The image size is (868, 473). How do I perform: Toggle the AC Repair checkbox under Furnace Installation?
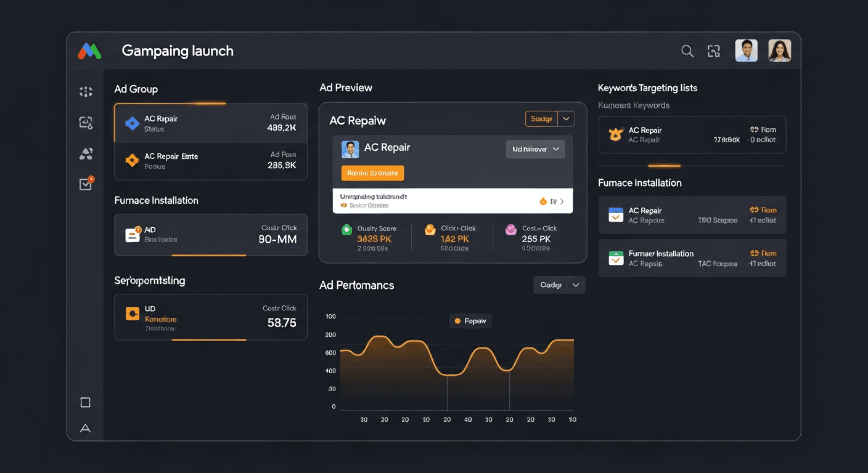(x=616, y=215)
